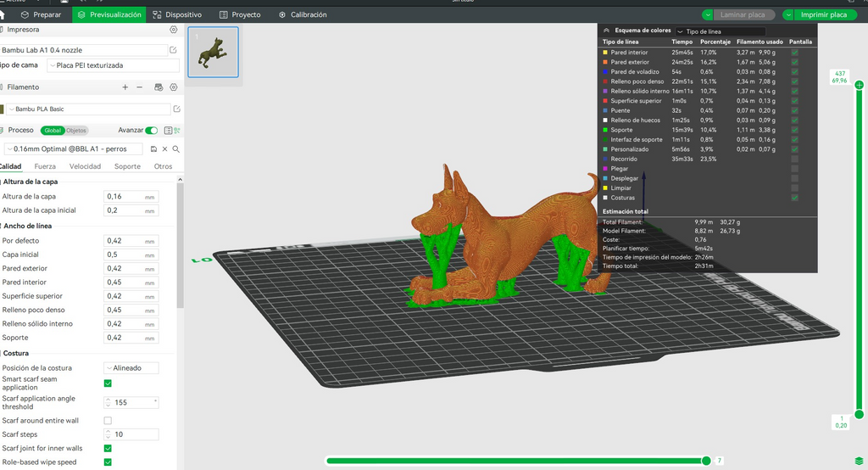The height and width of the screenshot is (470, 868).
Task: Switch to the Calibración tab
Action: pos(303,14)
